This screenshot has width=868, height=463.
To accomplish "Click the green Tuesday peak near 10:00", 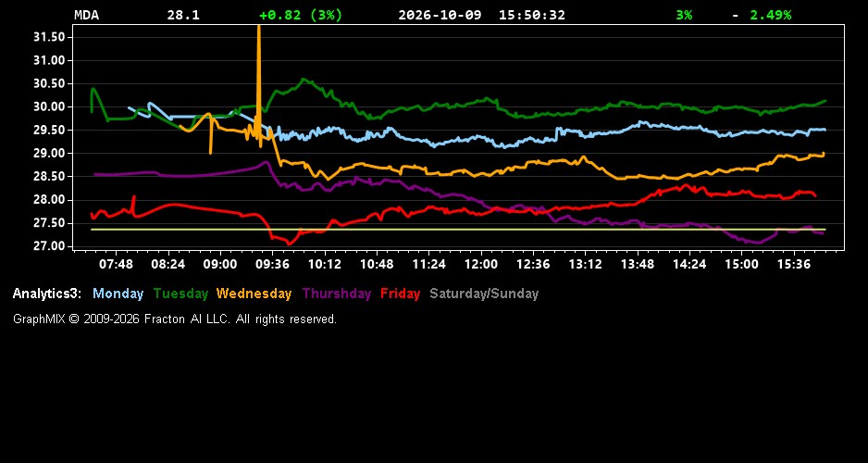I will pyautogui.click(x=304, y=81).
